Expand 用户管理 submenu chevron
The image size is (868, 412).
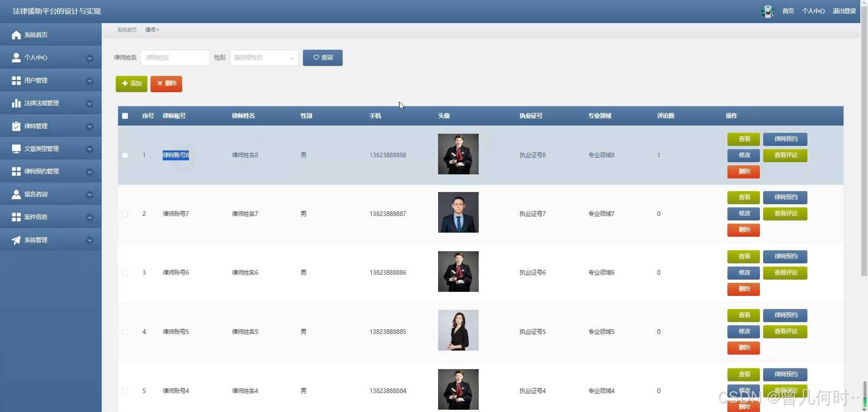click(x=90, y=81)
